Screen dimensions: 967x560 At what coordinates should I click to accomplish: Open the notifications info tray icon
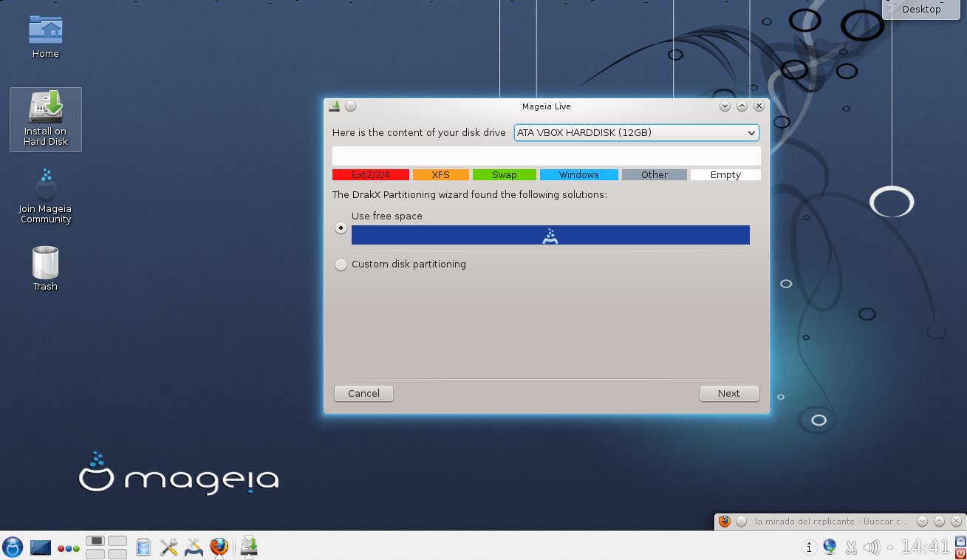pos(809,547)
